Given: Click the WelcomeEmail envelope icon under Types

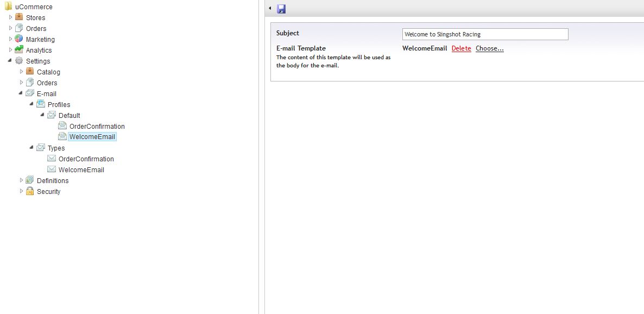Looking at the screenshot, I should click(52, 169).
